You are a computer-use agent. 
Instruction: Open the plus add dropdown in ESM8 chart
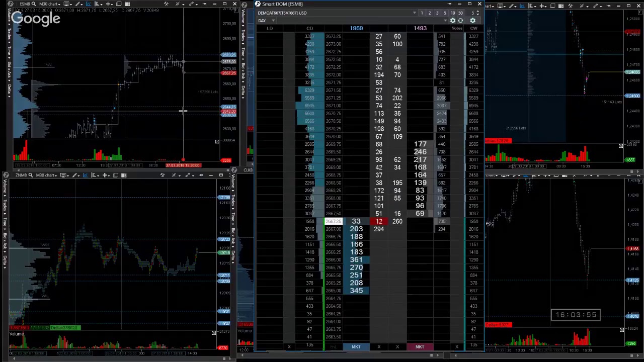pyautogui.click(x=109, y=4)
